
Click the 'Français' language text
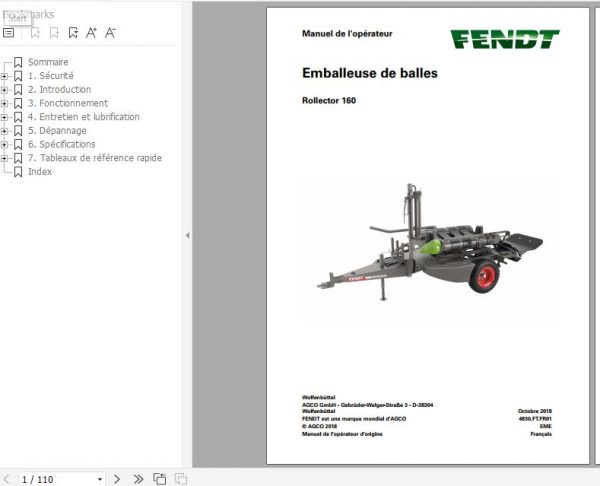pos(541,434)
